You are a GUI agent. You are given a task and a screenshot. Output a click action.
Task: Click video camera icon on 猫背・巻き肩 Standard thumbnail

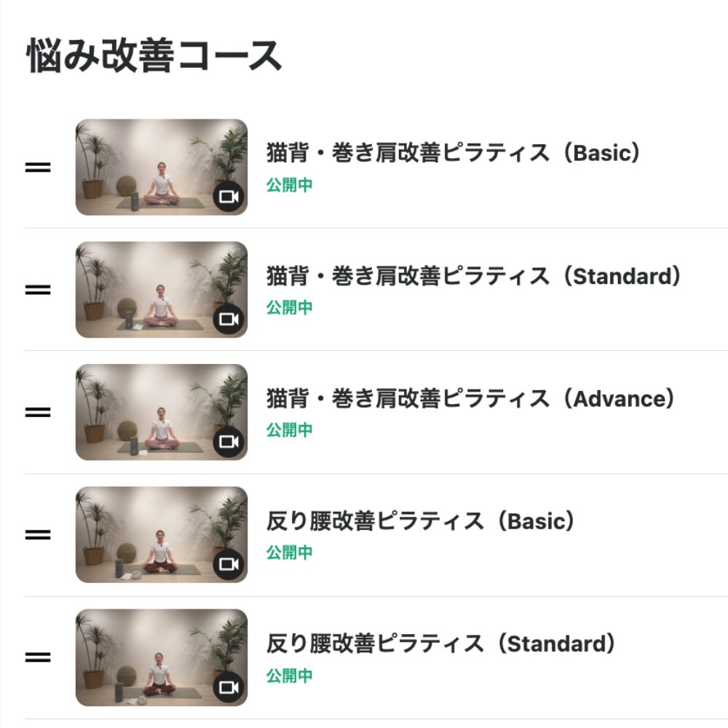tap(229, 319)
